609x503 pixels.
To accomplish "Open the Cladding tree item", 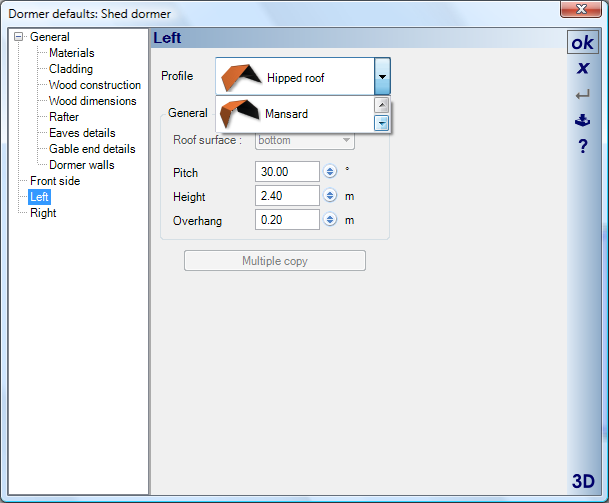I will point(71,69).
